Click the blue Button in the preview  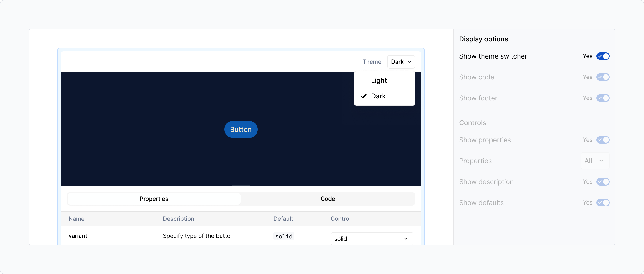coord(241,129)
